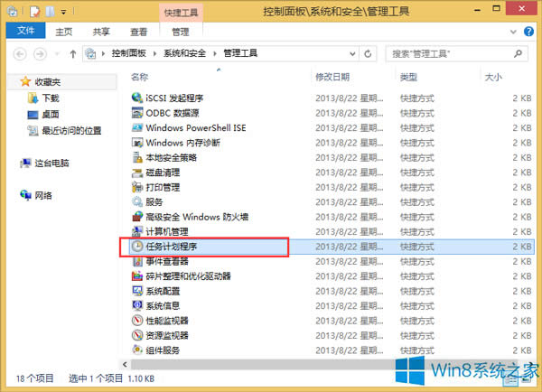Image resolution: width=542 pixels, height=392 pixels.
Task: Click properties icon in quick access toolbar
Action: click(34, 12)
